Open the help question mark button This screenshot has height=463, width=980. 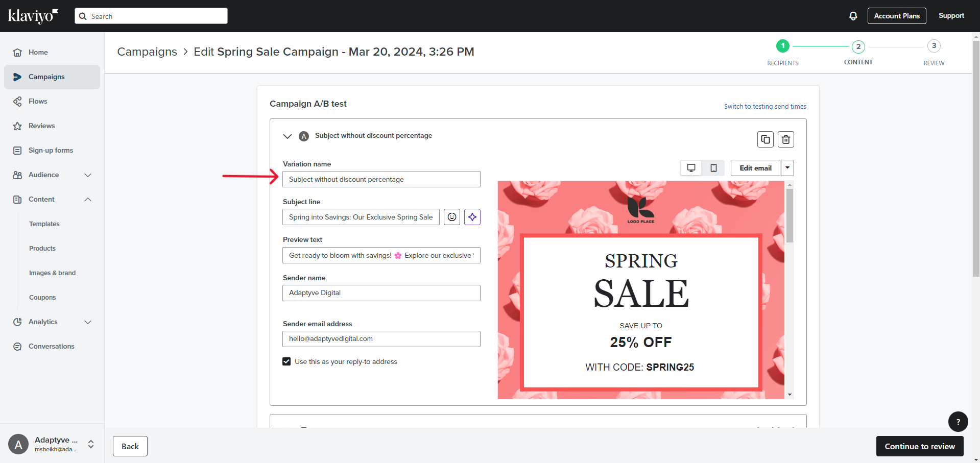click(x=958, y=422)
